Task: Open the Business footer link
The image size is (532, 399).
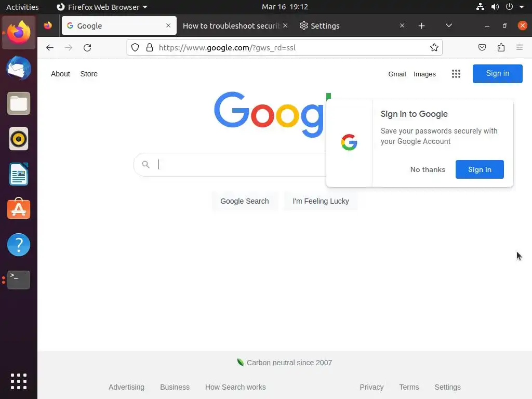Action: point(175,387)
